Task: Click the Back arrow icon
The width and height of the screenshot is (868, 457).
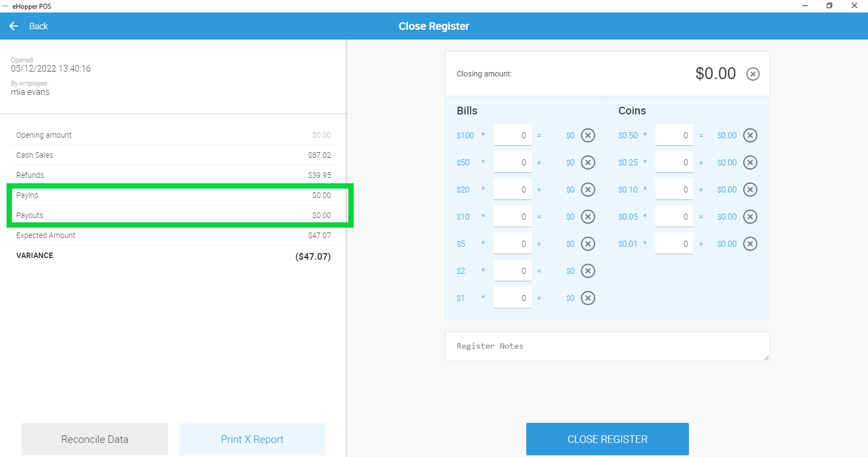Action: 14,26
